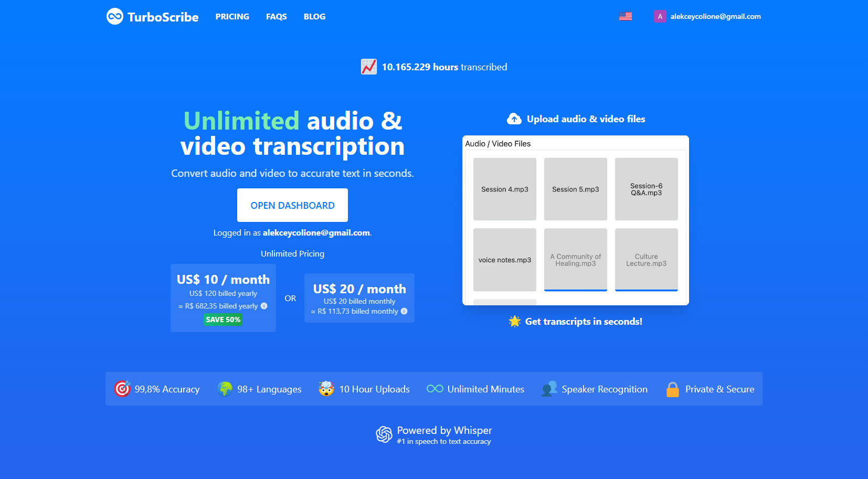Click the Powered by Whisper text

click(x=444, y=430)
